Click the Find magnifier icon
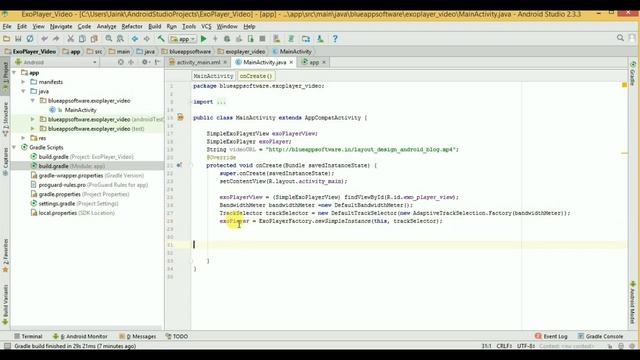 click(x=109, y=39)
